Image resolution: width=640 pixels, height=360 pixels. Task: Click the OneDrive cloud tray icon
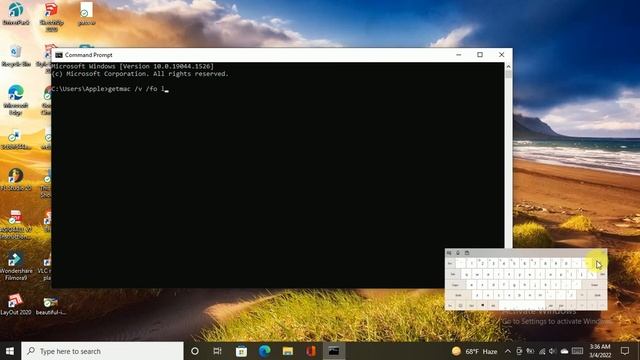tap(564, 351)
